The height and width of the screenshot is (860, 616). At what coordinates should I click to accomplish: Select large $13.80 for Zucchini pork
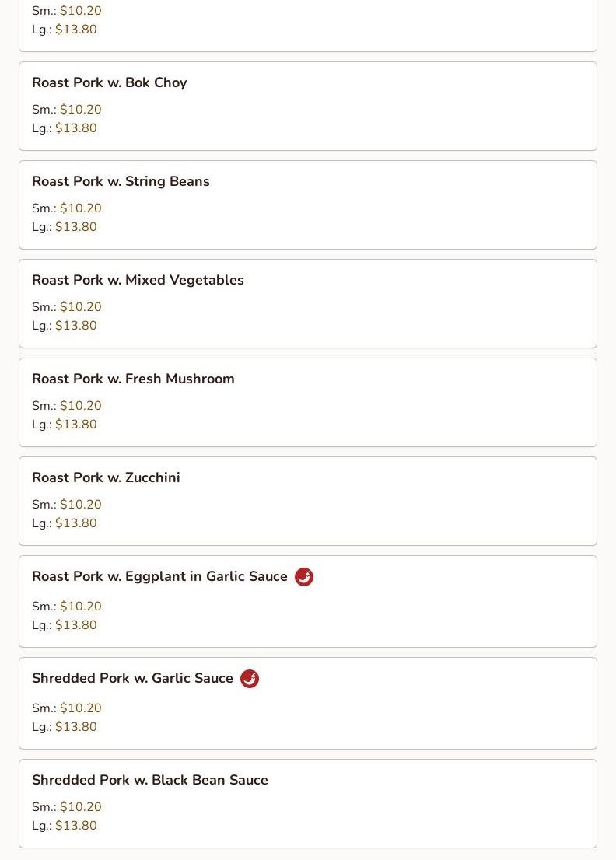[75, 523]
